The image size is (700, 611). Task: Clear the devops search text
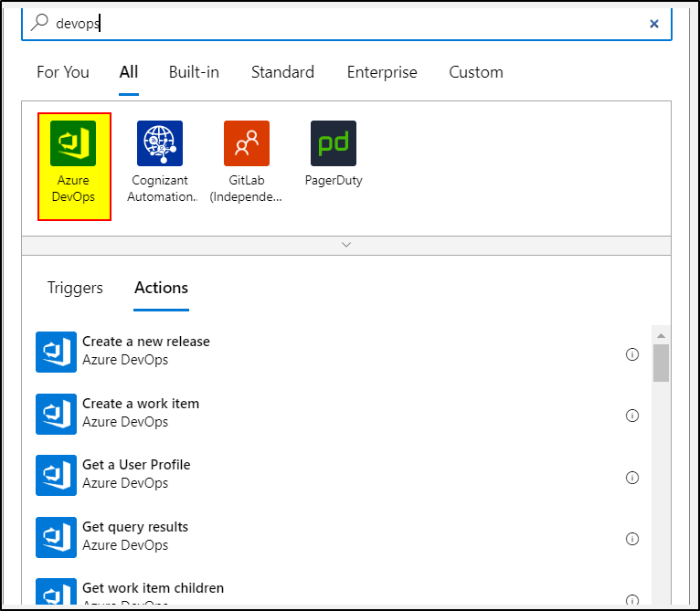tap(654, 24)
